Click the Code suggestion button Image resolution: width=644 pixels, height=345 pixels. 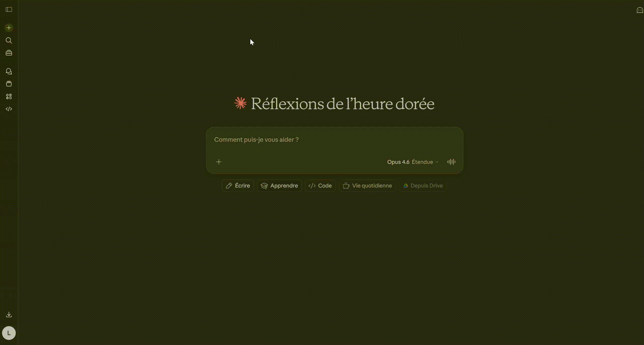(320, 185)
